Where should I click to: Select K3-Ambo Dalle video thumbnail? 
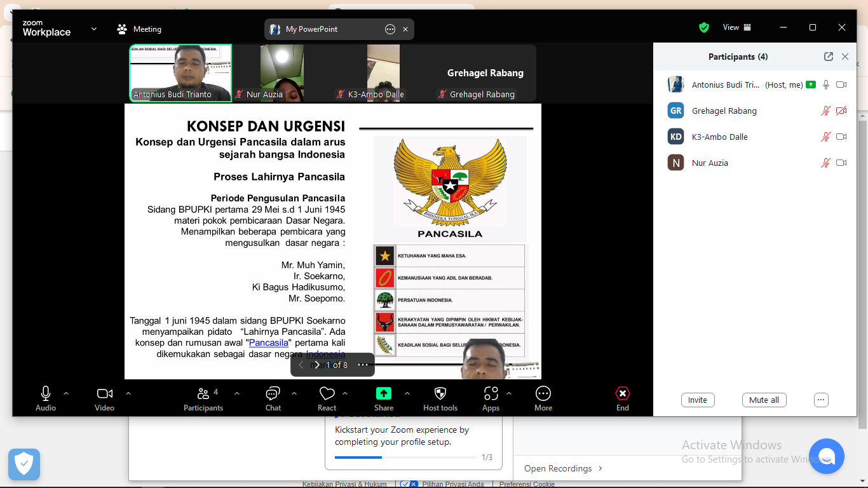pyautogui.click(x=383, y=72)
